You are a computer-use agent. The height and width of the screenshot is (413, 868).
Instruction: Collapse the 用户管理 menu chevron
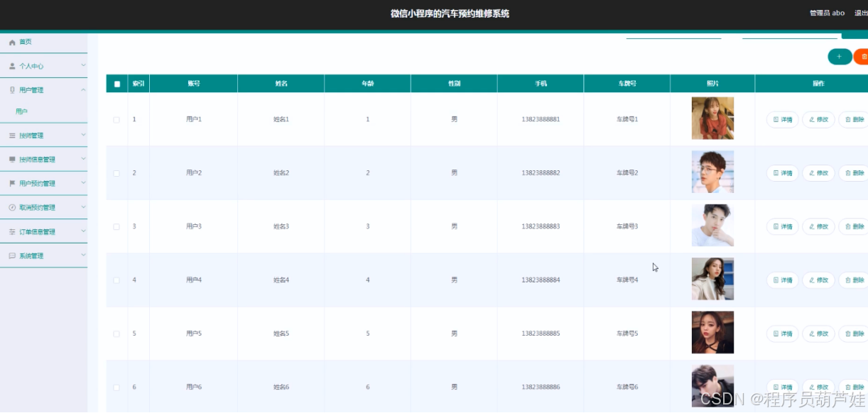(x=83, y=89)
